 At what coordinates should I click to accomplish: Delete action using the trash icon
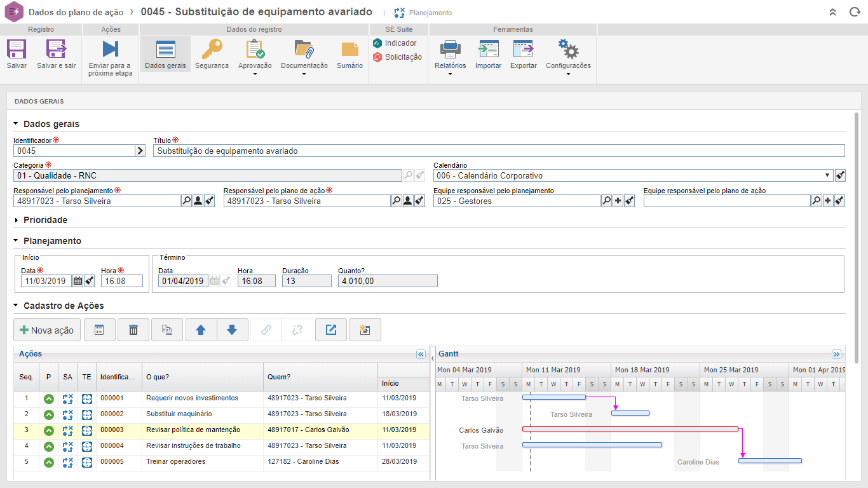[133, 330]
